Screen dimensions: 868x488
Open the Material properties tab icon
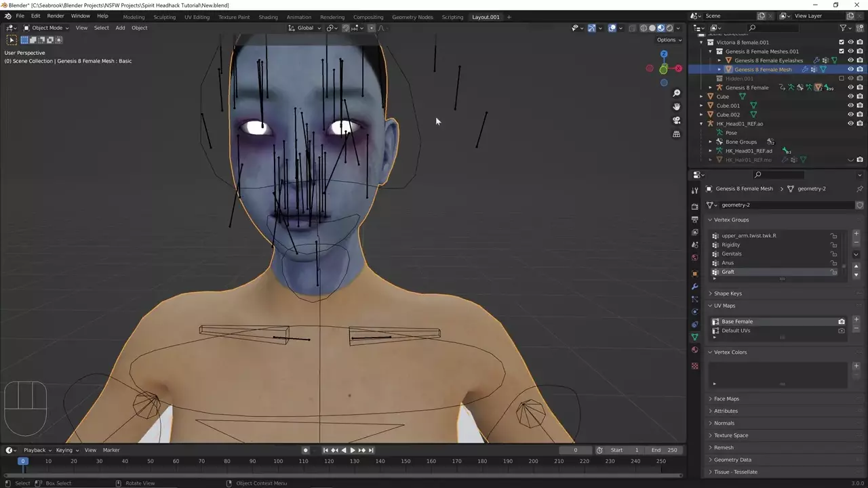point(694,350)
